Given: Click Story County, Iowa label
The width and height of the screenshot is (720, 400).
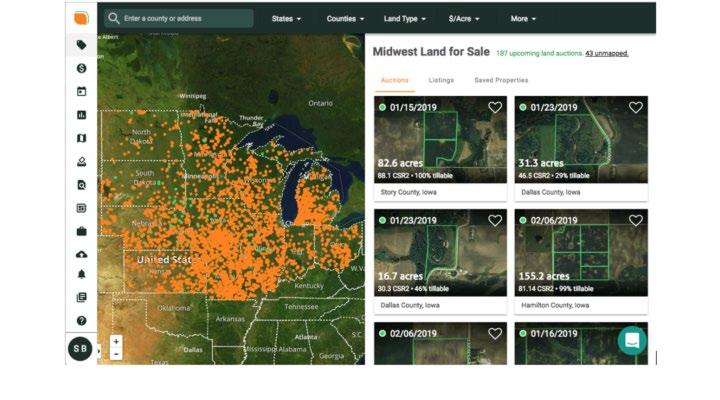Looking at the screenshot, I should click(x=408, y=192).
